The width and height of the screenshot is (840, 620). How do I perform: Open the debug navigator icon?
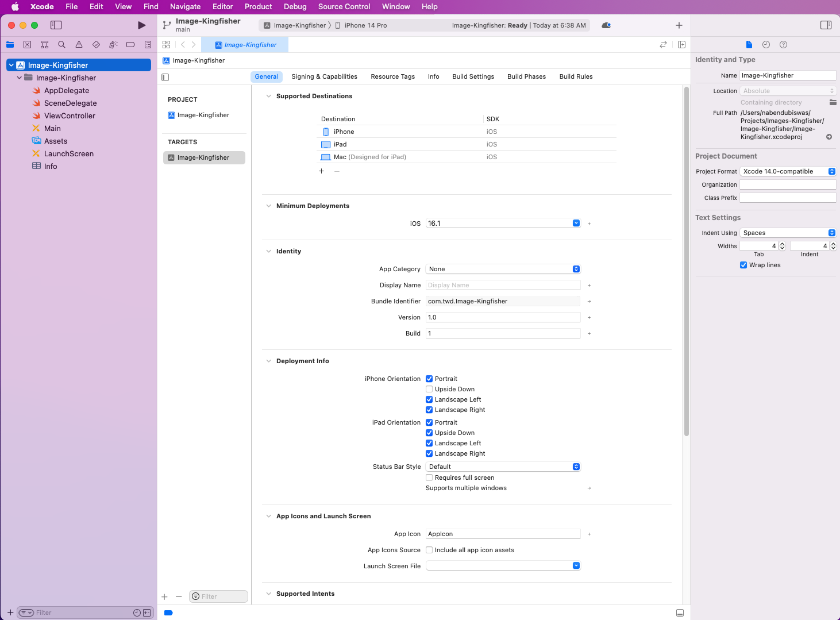pos(113,45)
